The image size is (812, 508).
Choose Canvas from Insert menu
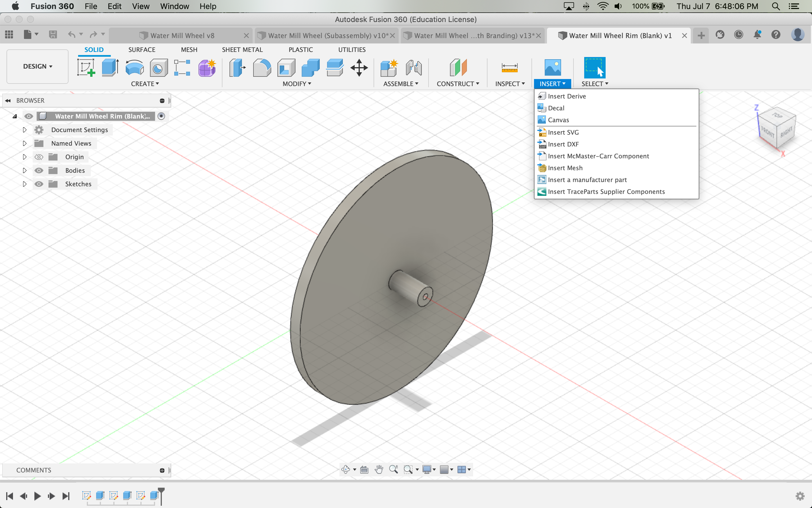coord(616,120)
